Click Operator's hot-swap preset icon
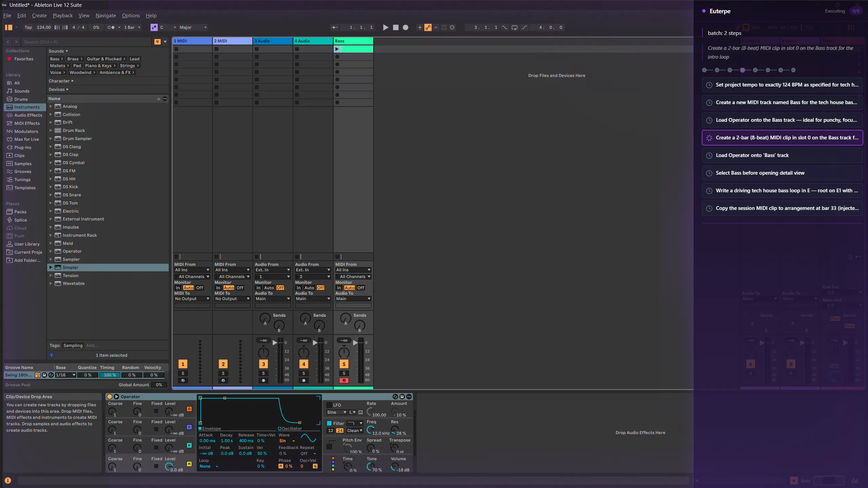868x488 pixels. pyautogui.click(x=395, y=396)
